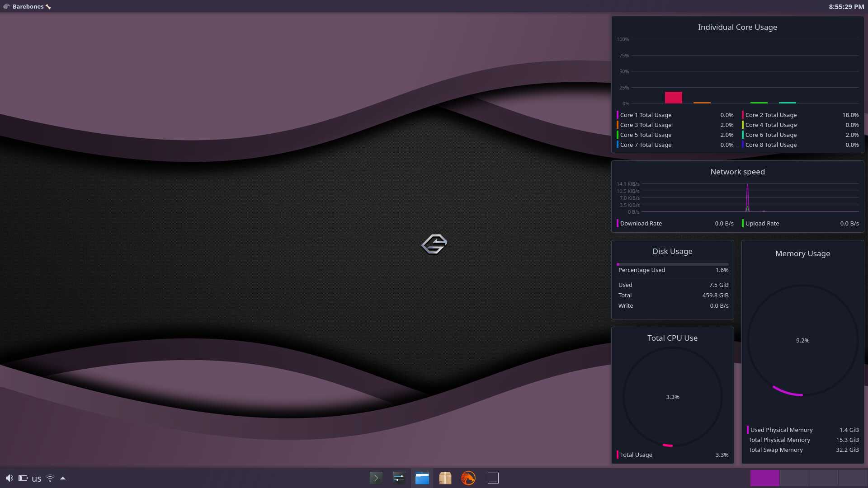Open the Barebones application menu
This screenshot has width=868, height=488.
click(27, 6)
